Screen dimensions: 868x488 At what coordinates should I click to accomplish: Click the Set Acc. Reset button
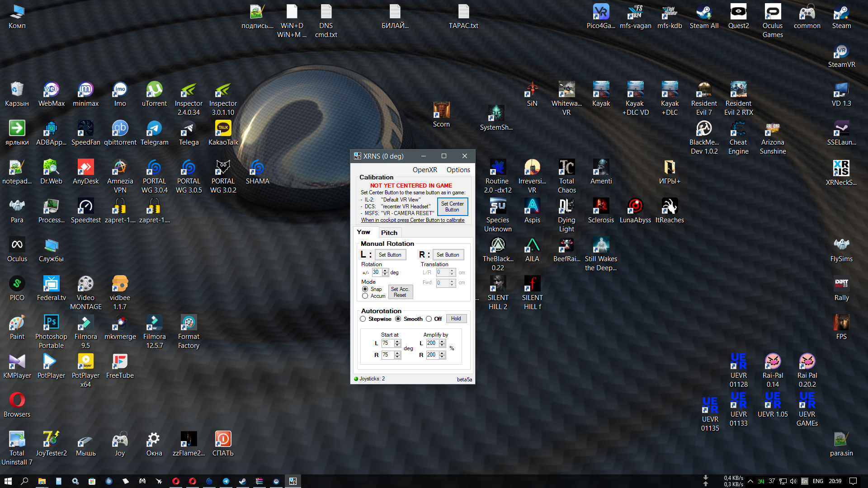(400, 292)
